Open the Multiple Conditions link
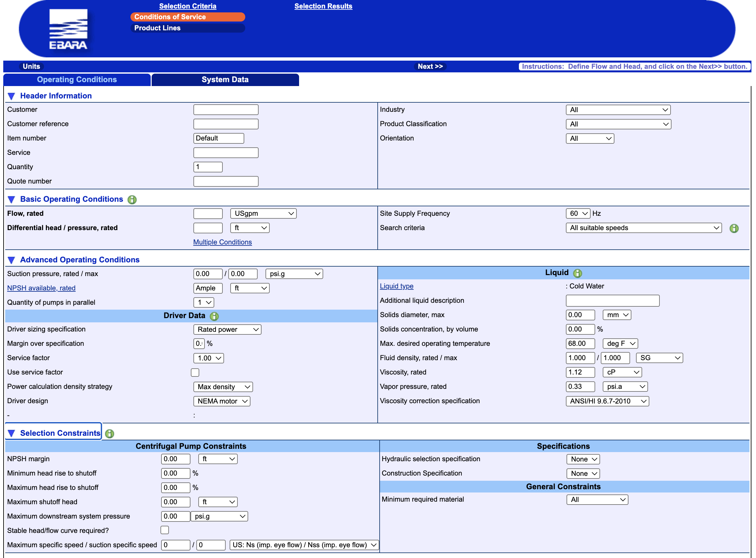756x558 pixels. point(222,242)
